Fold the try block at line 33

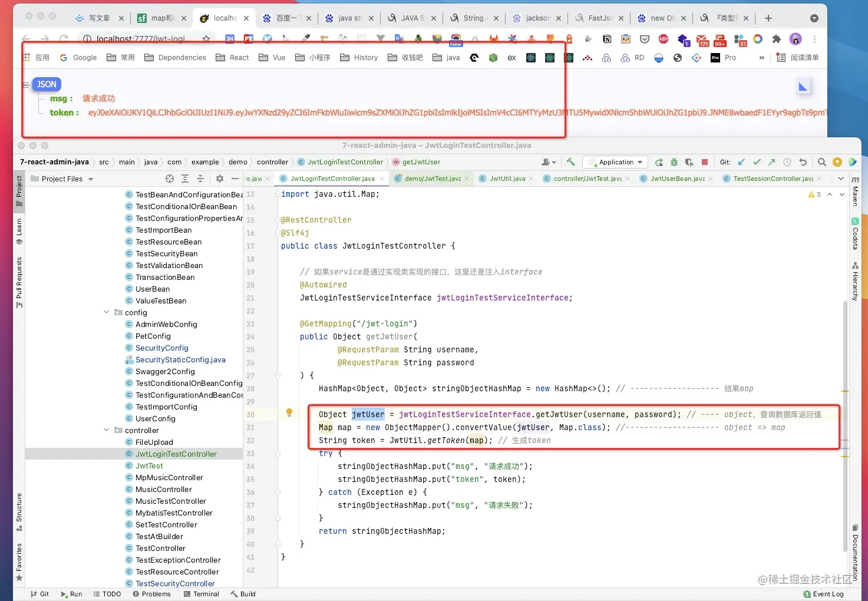tap(278, 453)
